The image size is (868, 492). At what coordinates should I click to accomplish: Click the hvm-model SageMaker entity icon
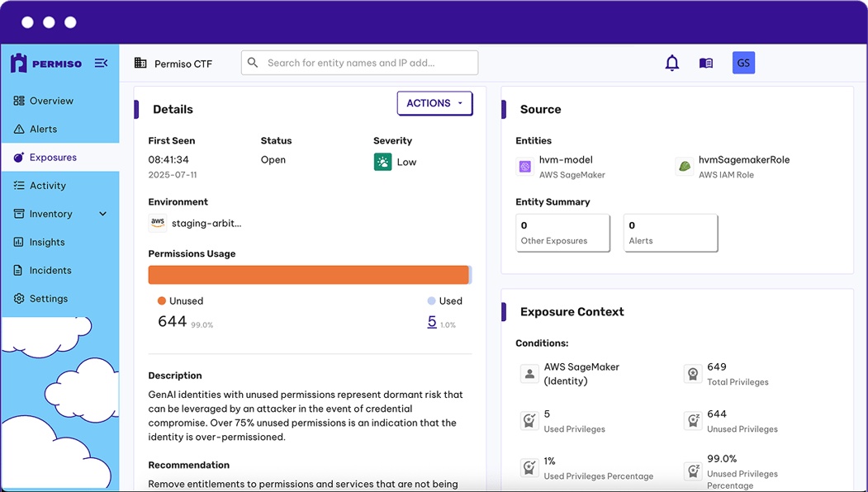coord(524,167)
